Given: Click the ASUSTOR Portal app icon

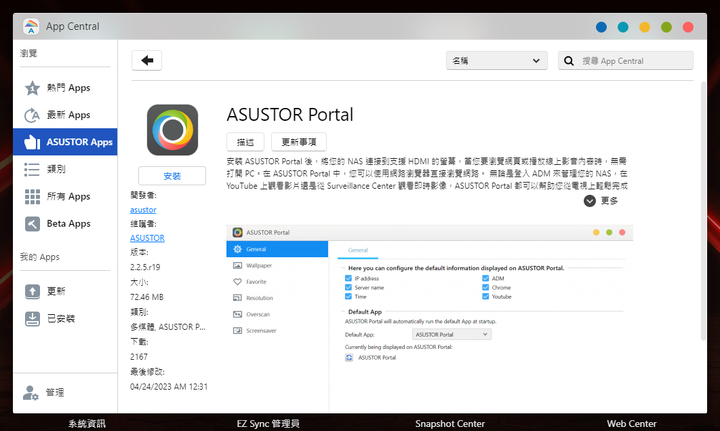Looking at the screenshot, I should (x=172, y=130).
